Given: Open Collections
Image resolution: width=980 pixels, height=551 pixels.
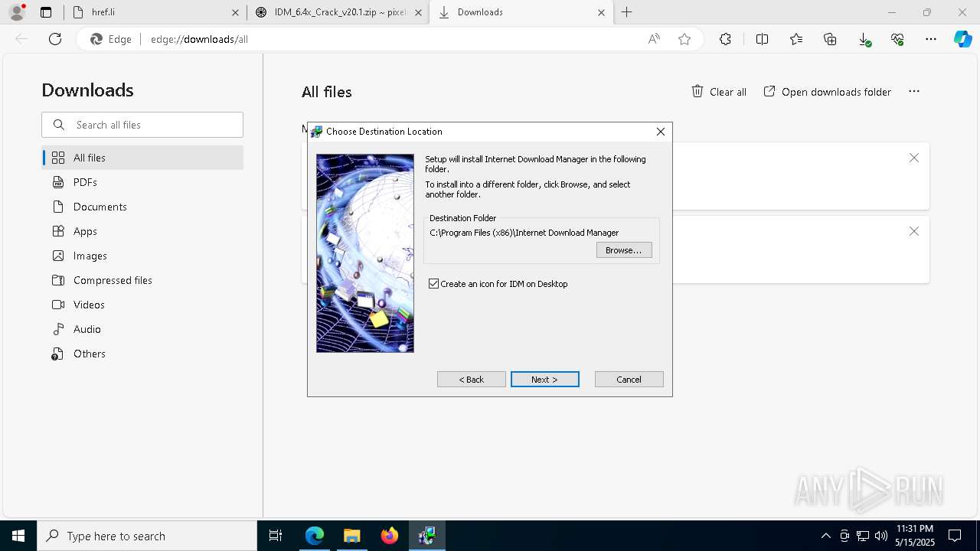Looking at the screenshot, I should (x=830, y=39).
